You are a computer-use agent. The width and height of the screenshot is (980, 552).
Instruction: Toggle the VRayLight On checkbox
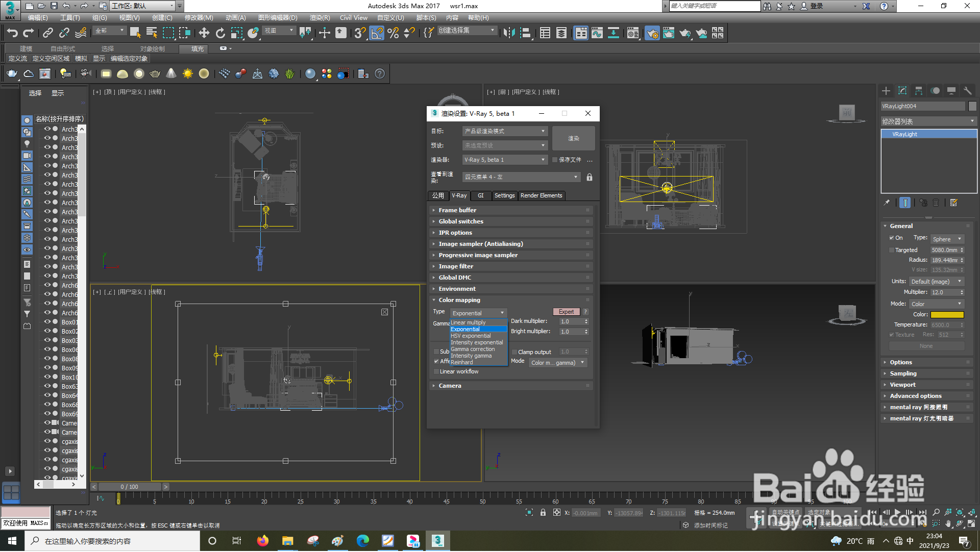[892, 238]
